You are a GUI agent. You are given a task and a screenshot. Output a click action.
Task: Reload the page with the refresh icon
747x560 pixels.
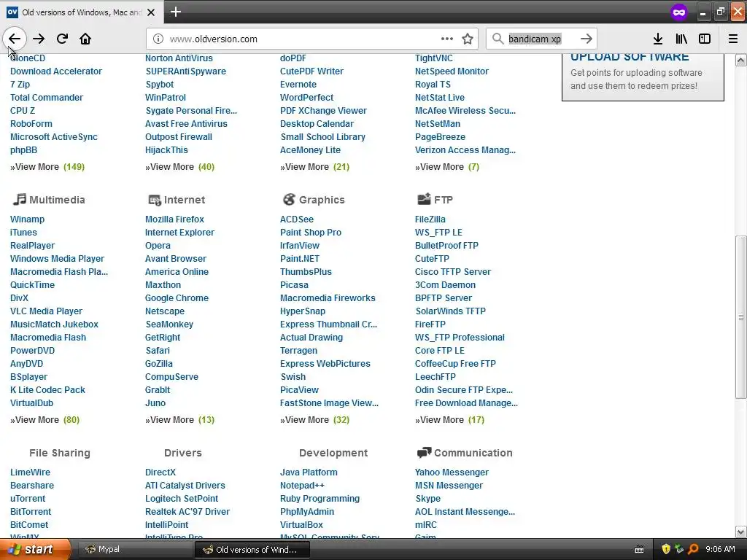[62, 39]
